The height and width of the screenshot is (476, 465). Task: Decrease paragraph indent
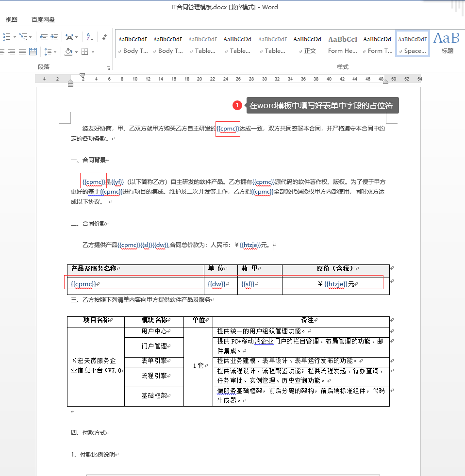point(44,37)
